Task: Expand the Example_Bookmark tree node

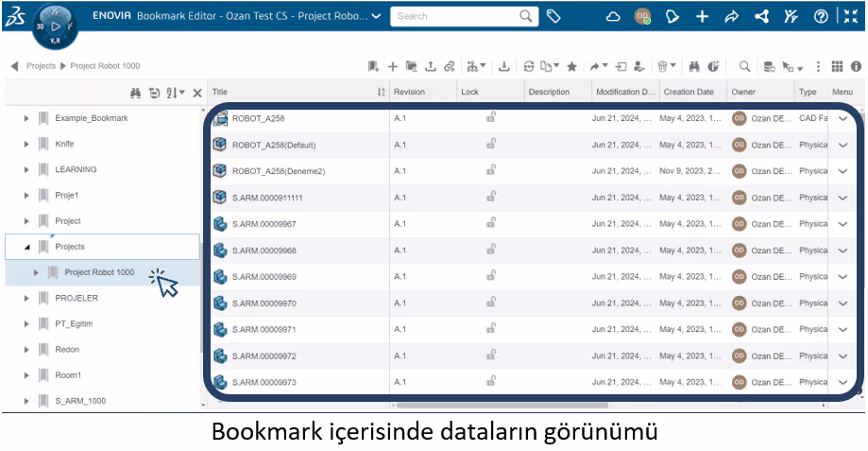Action: point(26,118)
